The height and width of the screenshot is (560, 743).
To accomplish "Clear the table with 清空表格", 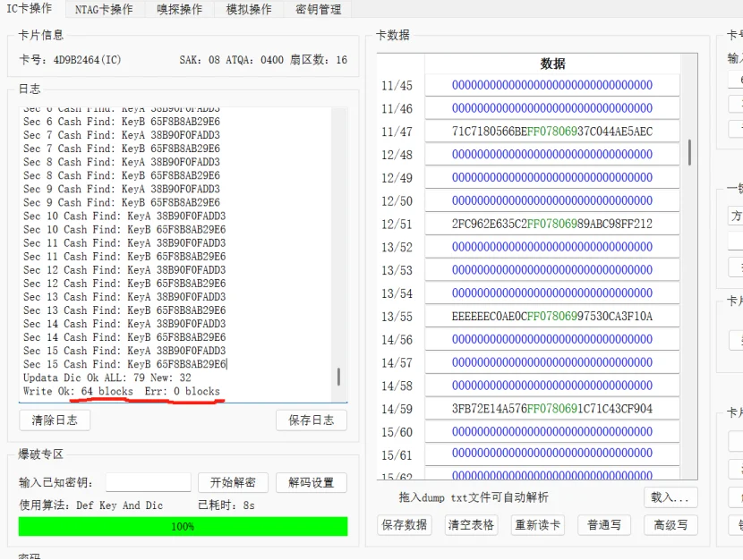I will tap(471, 525).
